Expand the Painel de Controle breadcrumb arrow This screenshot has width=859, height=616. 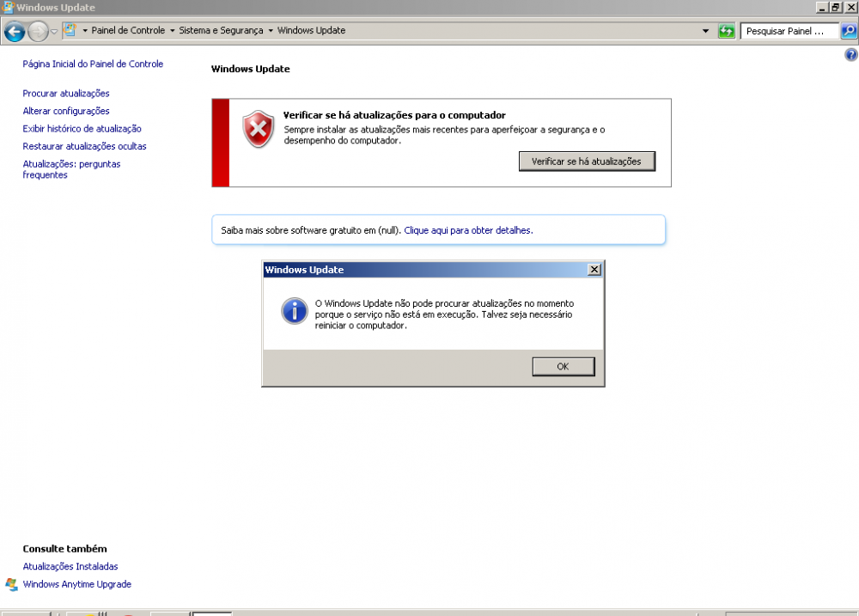[x=172, y=31]
